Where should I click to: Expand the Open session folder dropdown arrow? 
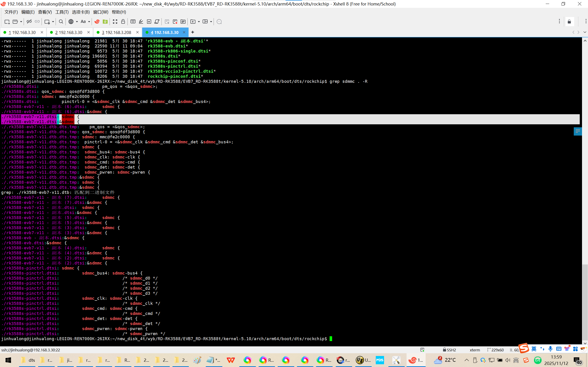21,22
